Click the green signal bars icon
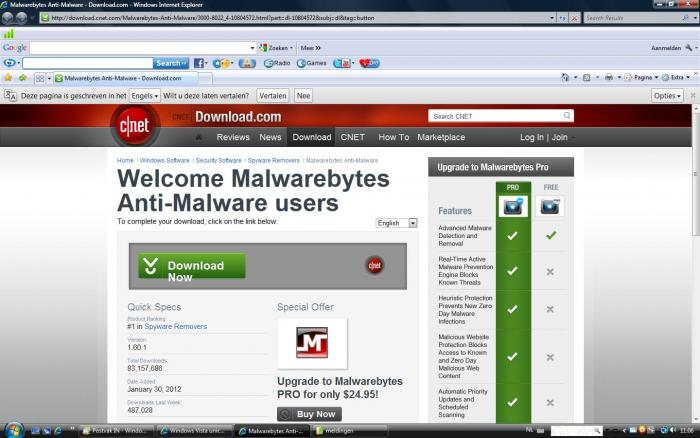Image resolution: width=700 pixels, height=438 pixels. (x=8, y=33)
